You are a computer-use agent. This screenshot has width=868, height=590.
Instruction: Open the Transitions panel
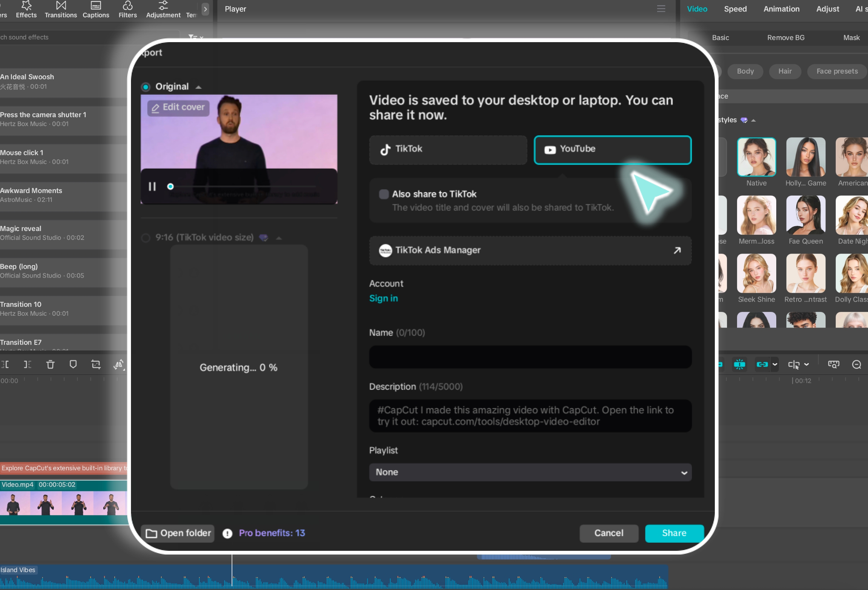point(61,10)
